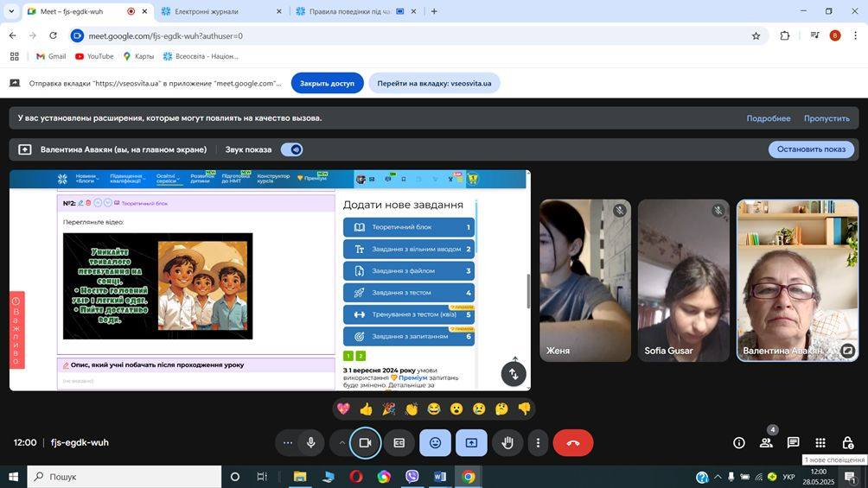Raise hand in Meet call
868x488 pixels.
(x=507, y=442)
